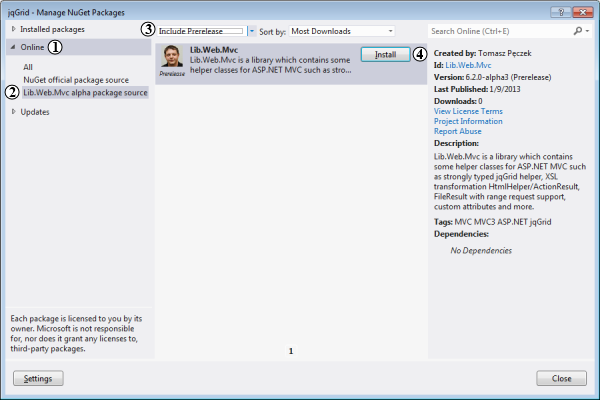Select NuGet official package source
Viewport: 600px width, 400px height.
click(x=76, y=80)
